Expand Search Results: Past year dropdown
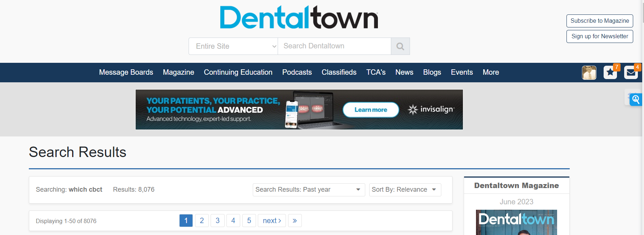The height and width of the screenshot is (235, 644). 309,190
